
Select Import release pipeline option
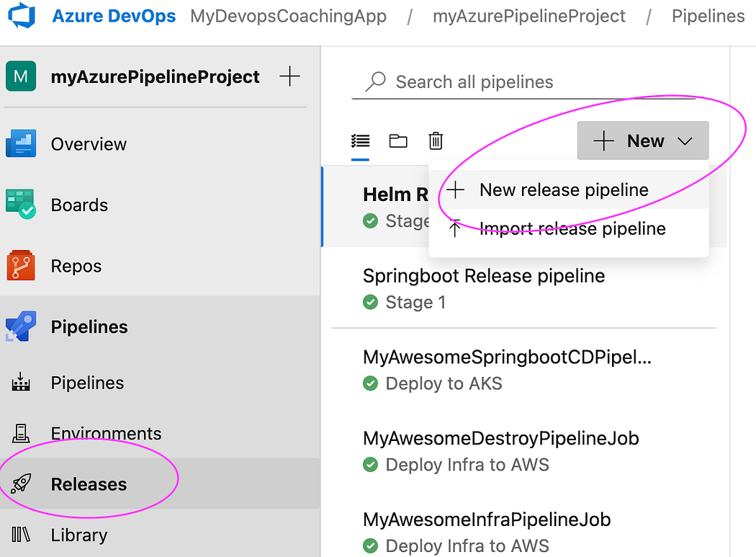click(572, 229)
